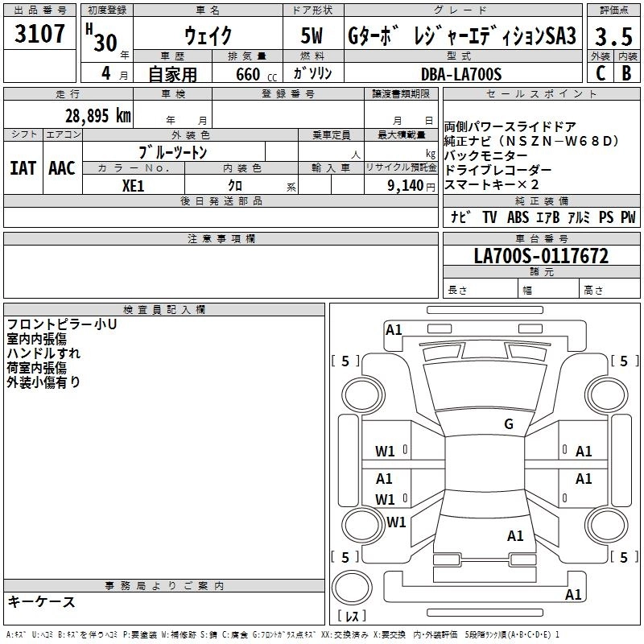Screen dimensions: 644x644
Task: Select exterior grade C
Action: (x=601, y=73)
